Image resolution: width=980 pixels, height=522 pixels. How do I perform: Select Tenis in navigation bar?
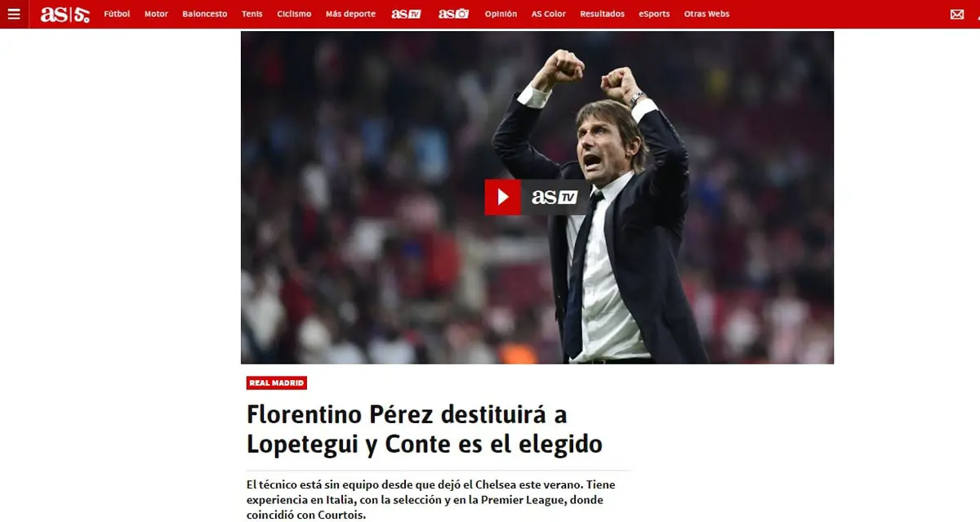click(x=252, y=14)
